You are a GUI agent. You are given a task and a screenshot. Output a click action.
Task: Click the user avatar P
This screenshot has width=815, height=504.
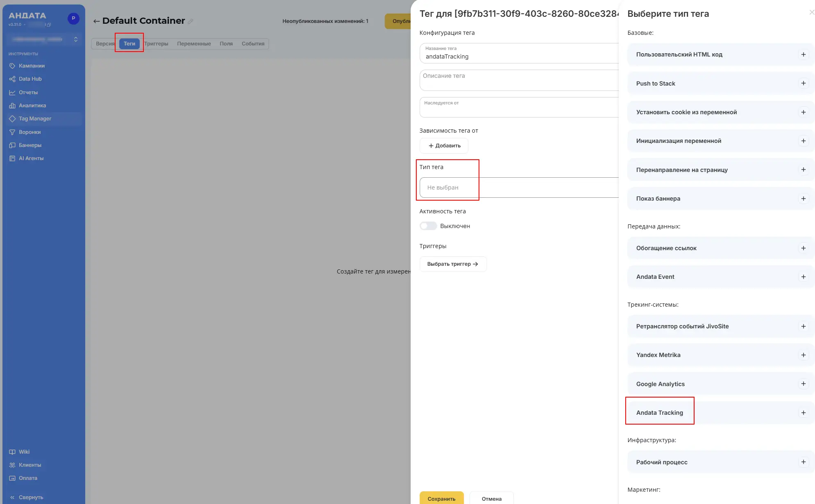point(73,18)
